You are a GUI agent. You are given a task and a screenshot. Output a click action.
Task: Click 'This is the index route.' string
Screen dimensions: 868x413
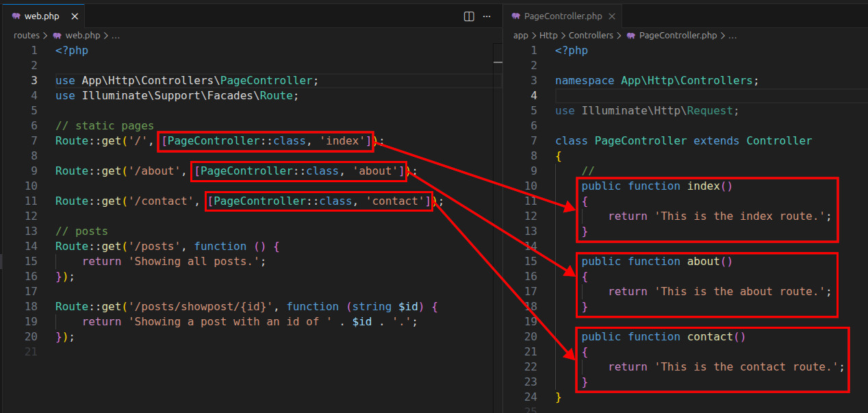click(740, 216)
